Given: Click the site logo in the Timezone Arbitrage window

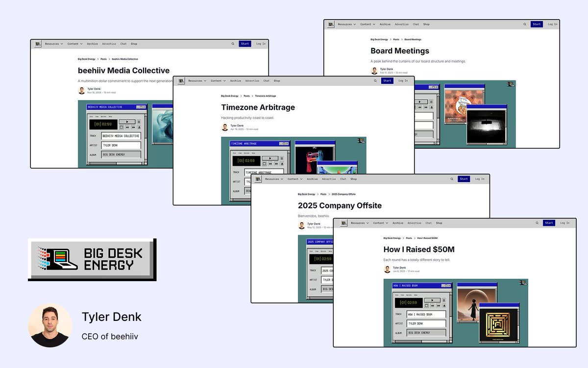Looking at the screenshot, I should [181, 80].
